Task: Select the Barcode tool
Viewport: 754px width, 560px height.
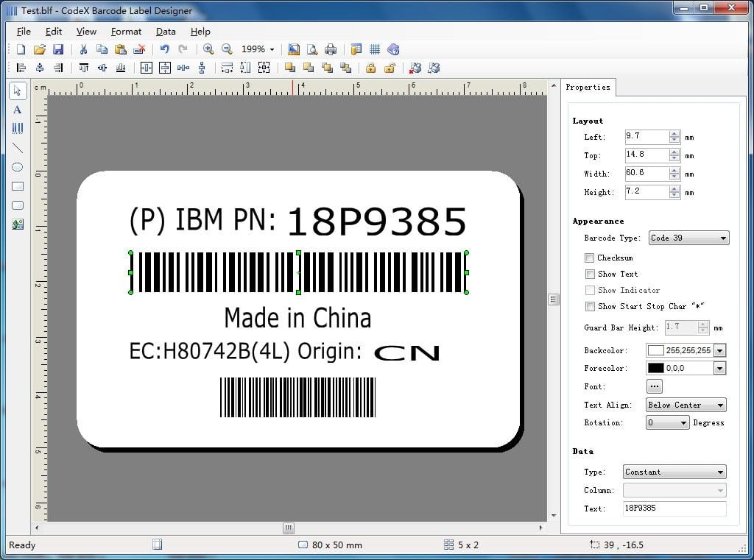Action: (18, 128)
